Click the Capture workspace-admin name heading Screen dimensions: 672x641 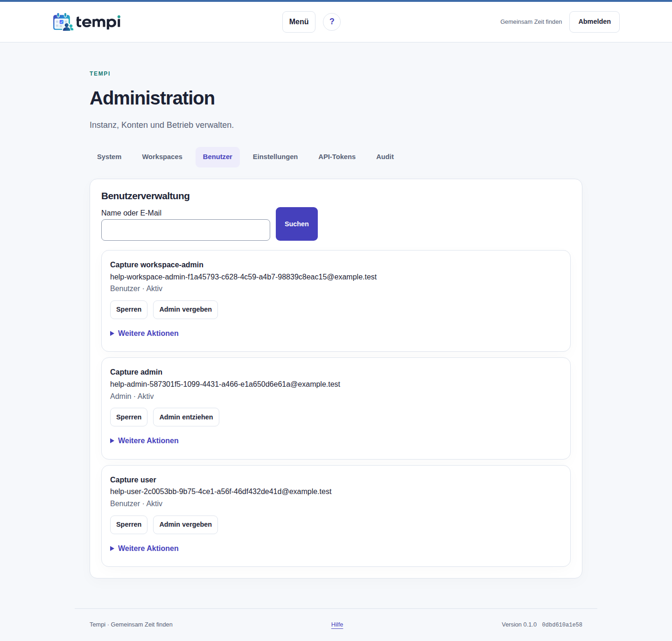[157, 265]
